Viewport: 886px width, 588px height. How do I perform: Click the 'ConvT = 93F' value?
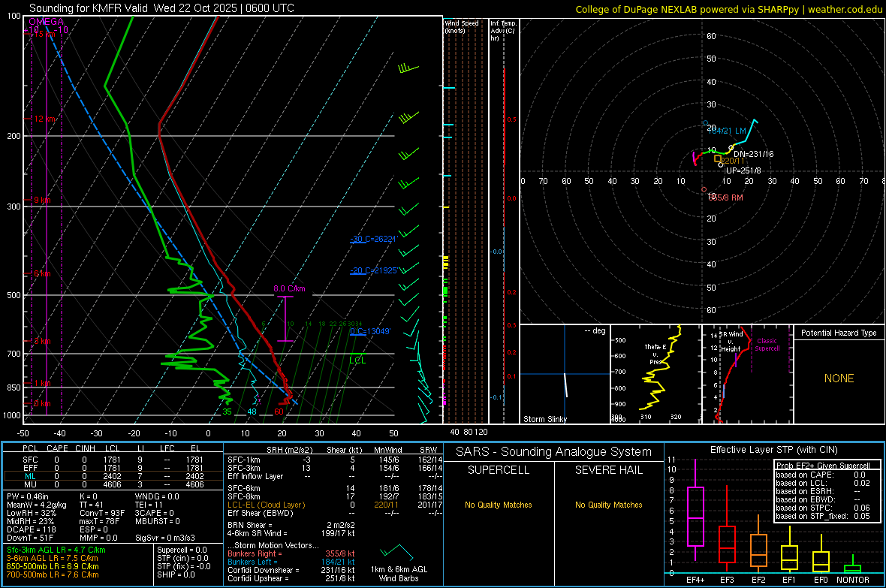tap(101, 514)
